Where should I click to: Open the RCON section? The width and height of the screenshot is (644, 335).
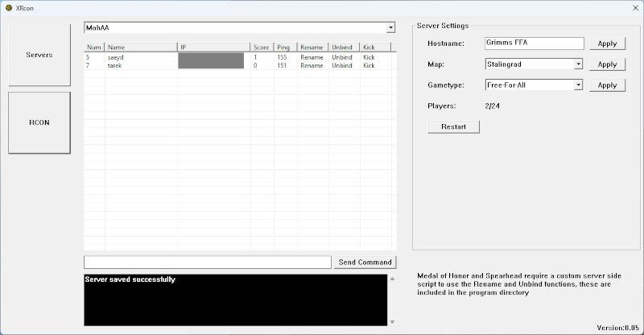(39, 122)
